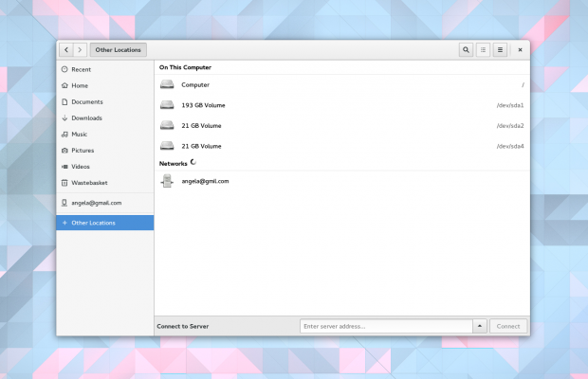Open Videos in the sidebar
588x379 pixels.
tap(105, 167)
